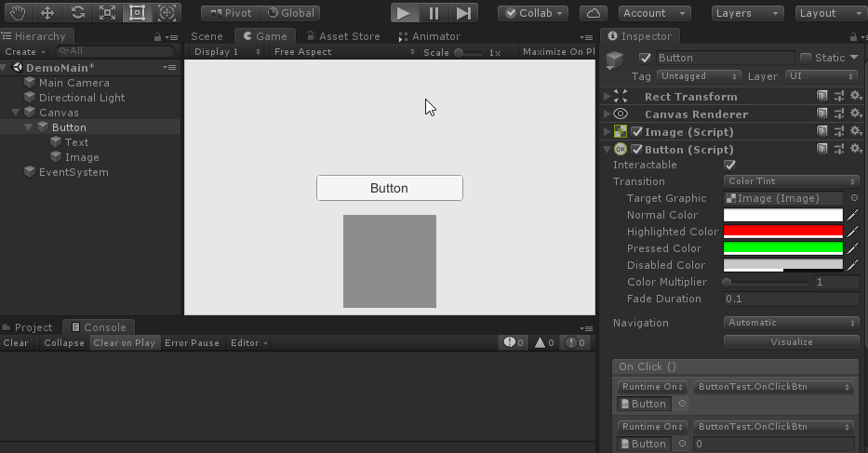Select Image object in Hierarchy

click(x=82, y=157)
